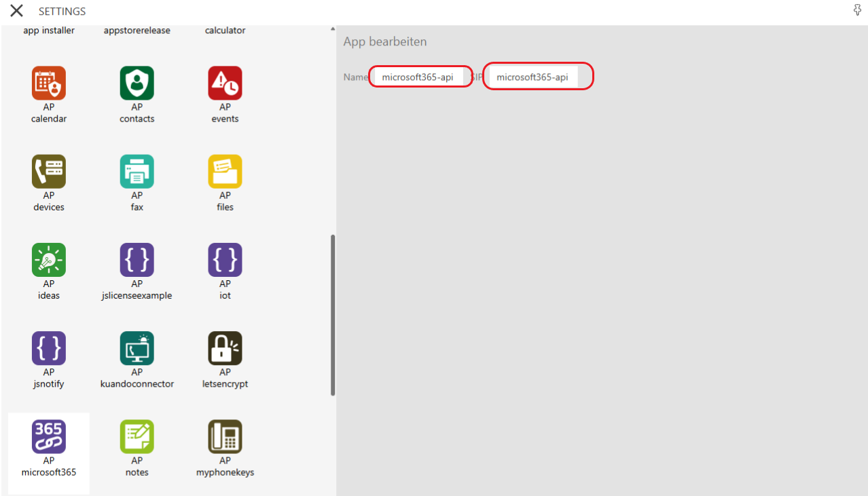Click the pin icon in top-right corner
The width and height of the screenshot is (868, 496).
click(x=857, y=9)
